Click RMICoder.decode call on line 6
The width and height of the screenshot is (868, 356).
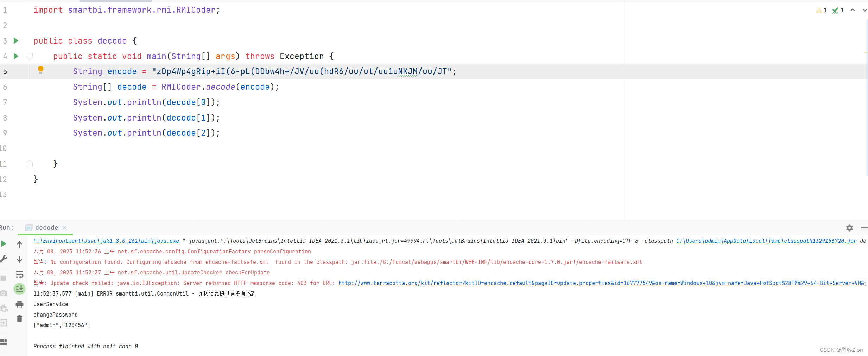(220, 87)
